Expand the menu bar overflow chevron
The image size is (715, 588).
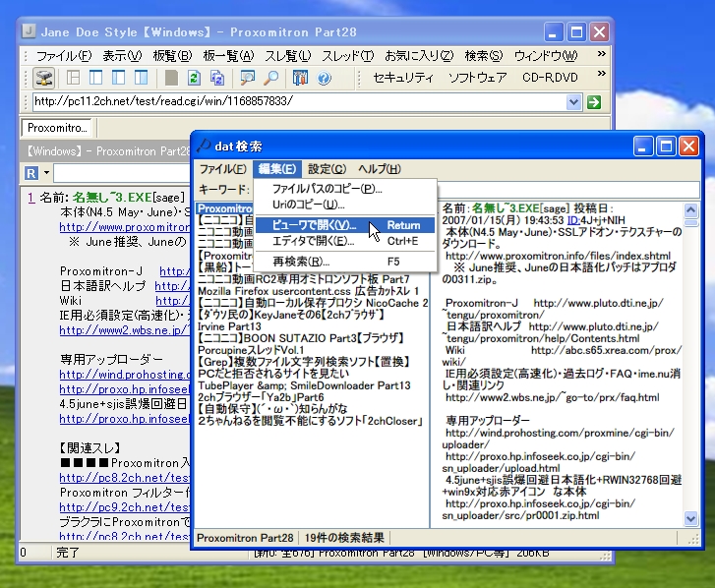tap(602, 54)
